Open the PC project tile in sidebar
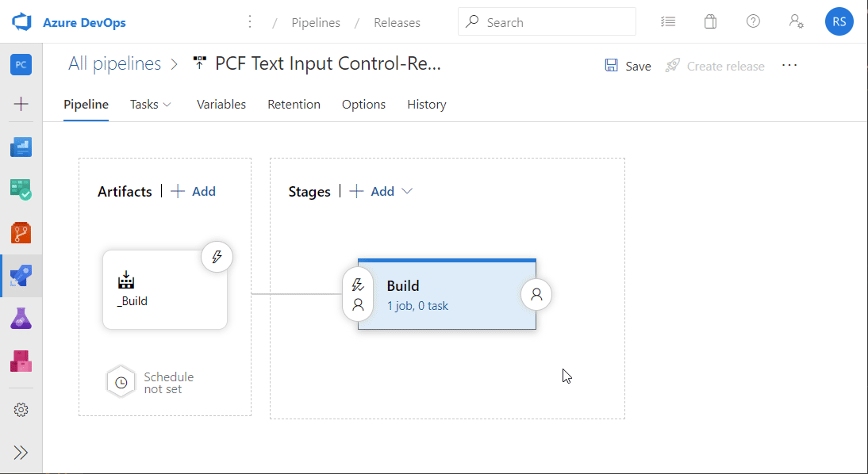This screenshot has width=868, height=474. pyautogui.click(x=21, y=65)
